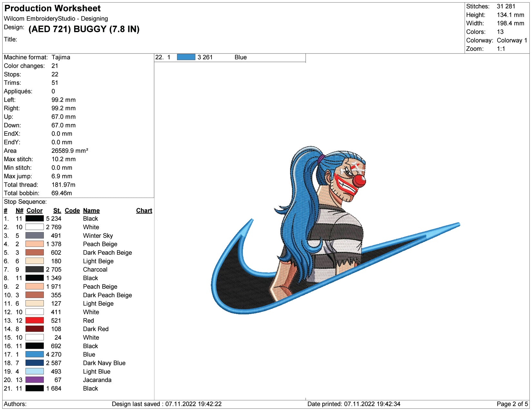Click the Machine format value Tajima
The width and height of the screenshot is (532, 411).
tap(61, 57)
